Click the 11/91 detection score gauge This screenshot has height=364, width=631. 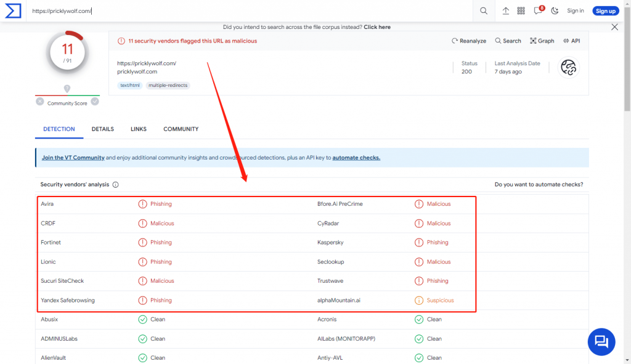click(67, 53)
